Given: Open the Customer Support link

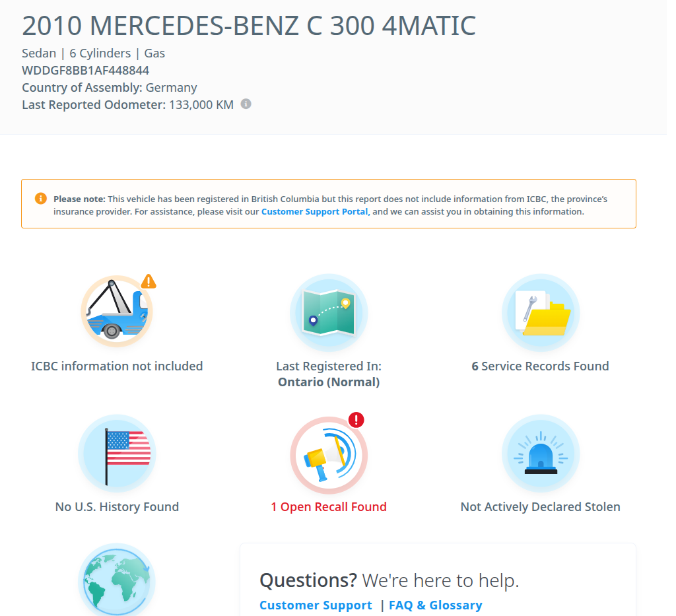Looking at the screenshot, I should pyautogui.click(x=316, y=605).
